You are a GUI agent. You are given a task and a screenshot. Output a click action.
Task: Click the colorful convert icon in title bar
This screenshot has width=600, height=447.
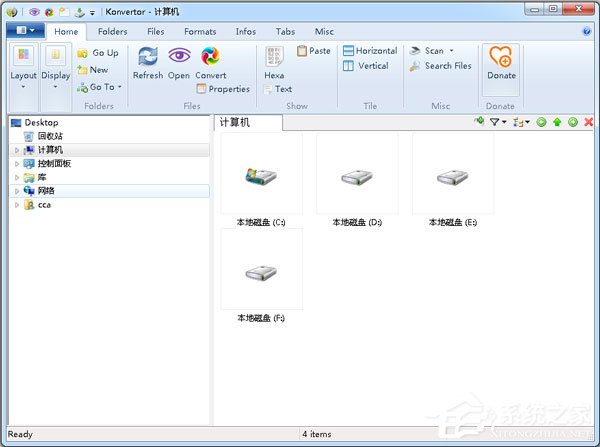pos(49,12)
